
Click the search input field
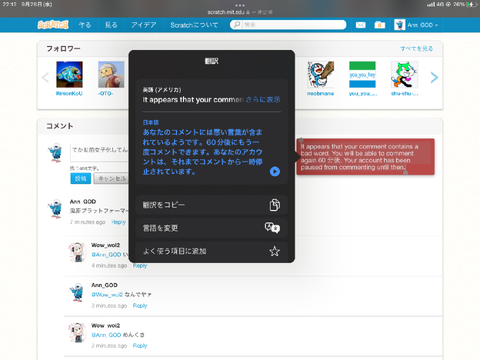[288, 25]
